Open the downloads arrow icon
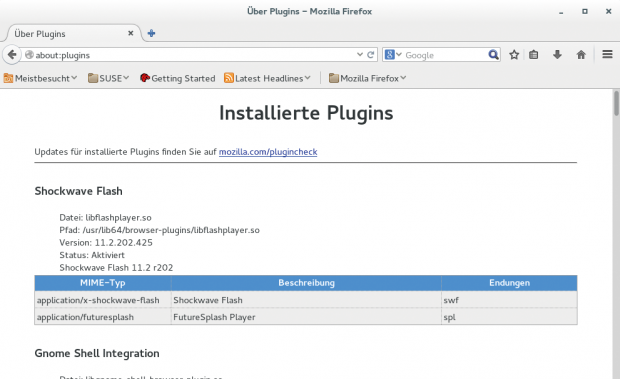The height and width of the screenshot is (379, 620). click(x=557, y=55)
